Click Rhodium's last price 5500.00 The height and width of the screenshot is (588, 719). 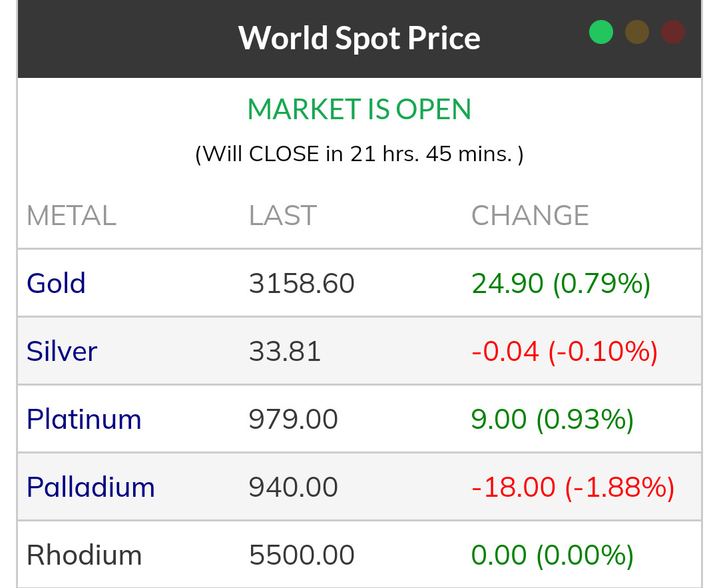(302, 555)
